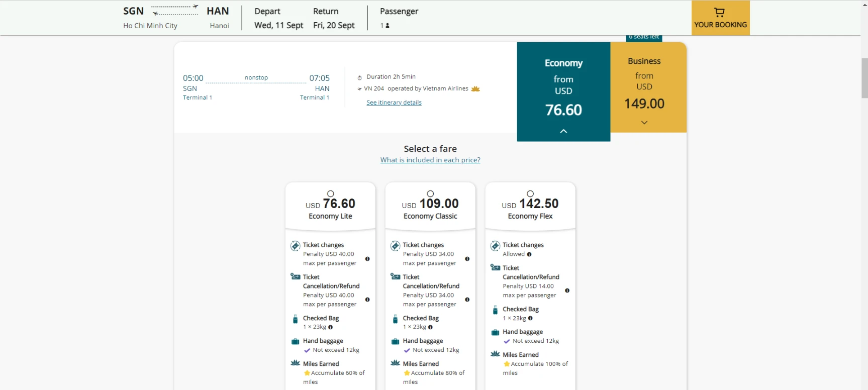Show Economy Flex ticket changes Allowed info icon
The height and width of the screenshot is (390, 868).
[529, 254]
